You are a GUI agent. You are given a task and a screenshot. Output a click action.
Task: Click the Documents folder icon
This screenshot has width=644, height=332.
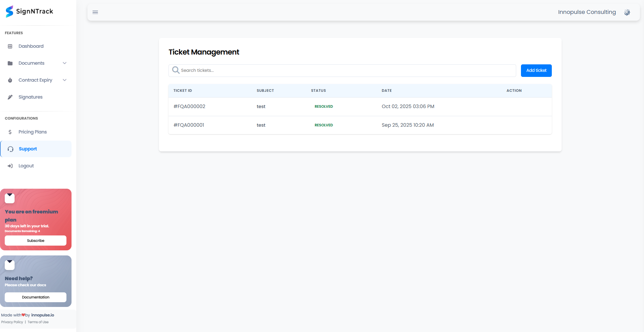(10, 63)
